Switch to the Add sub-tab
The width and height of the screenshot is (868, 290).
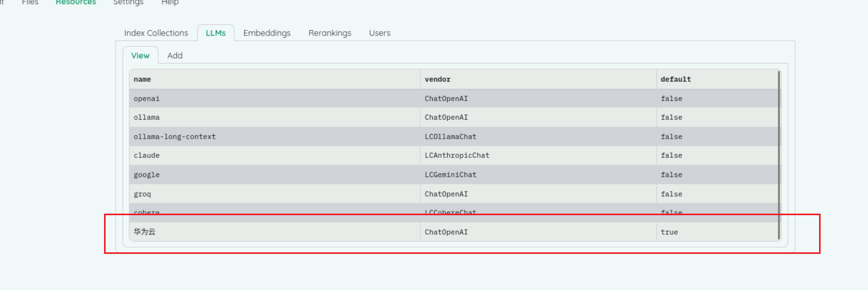point(175,56)
